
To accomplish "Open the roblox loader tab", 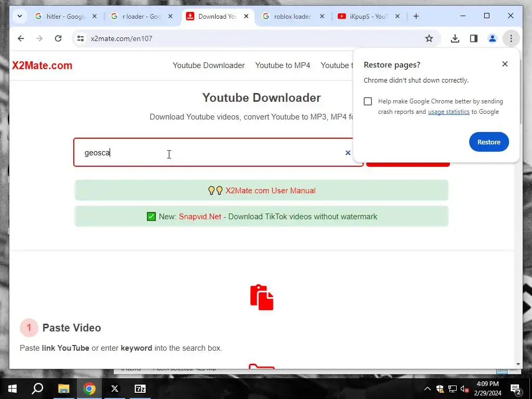I will pyautogui.click(x=294, y=16).
